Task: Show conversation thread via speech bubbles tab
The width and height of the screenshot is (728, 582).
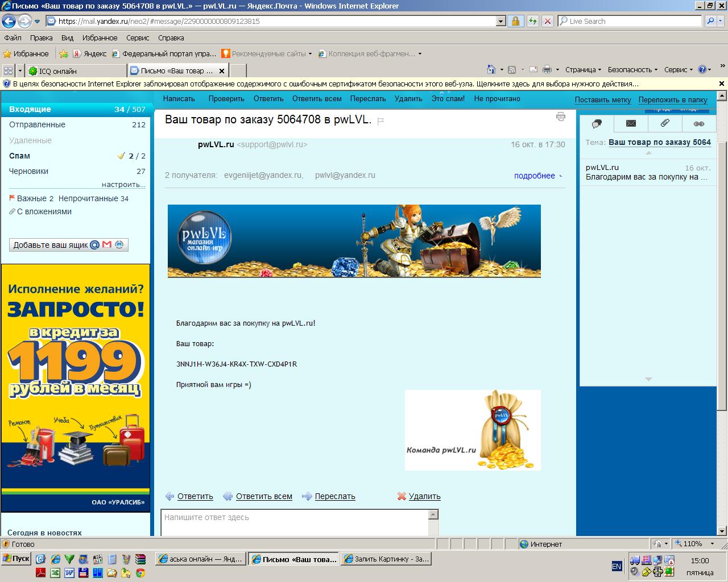Action: coord(597,123)
